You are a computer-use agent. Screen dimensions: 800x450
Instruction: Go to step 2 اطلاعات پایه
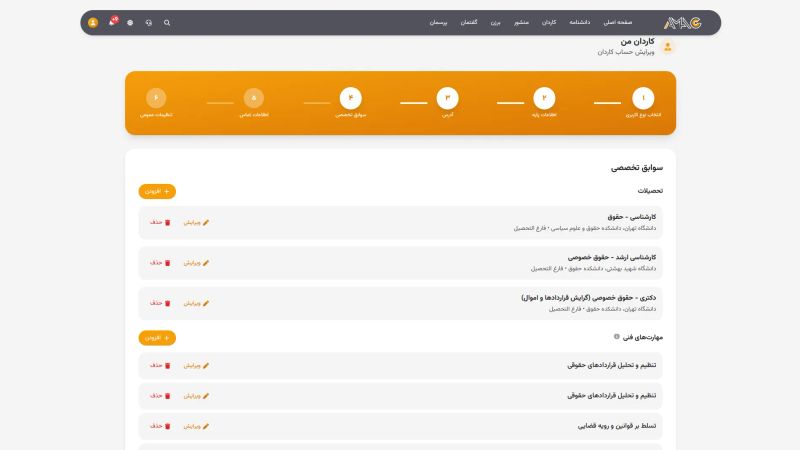coord(544,98)
